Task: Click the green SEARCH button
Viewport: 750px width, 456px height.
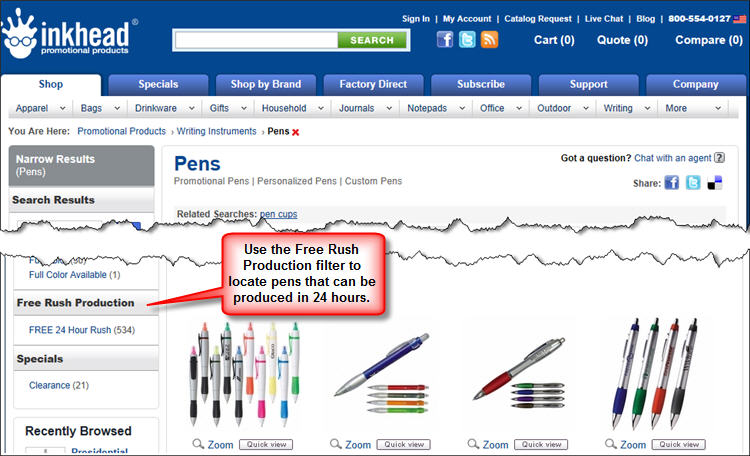Action: click(x=372, y=40)
